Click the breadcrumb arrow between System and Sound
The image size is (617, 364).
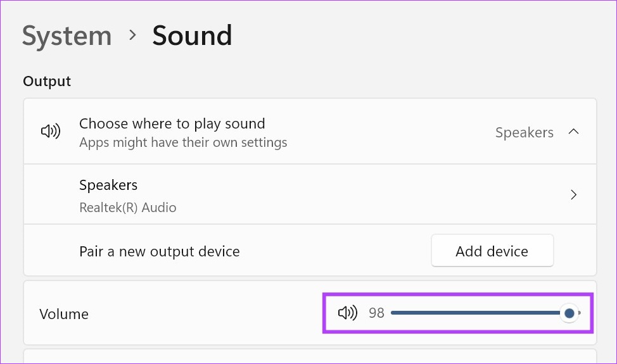coord(132,35)
